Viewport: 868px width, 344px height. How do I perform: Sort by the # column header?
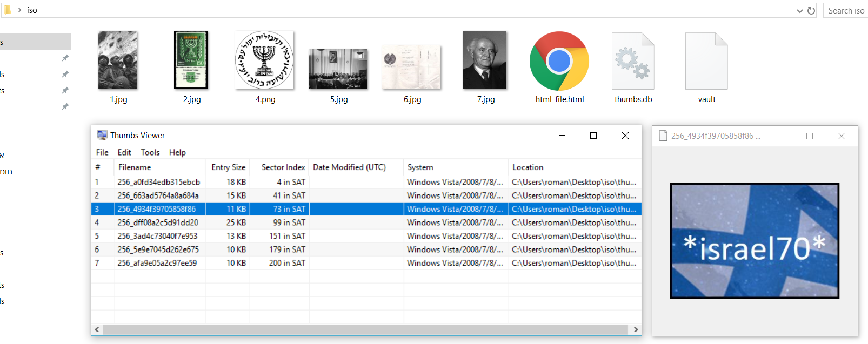tap(103, 167)
